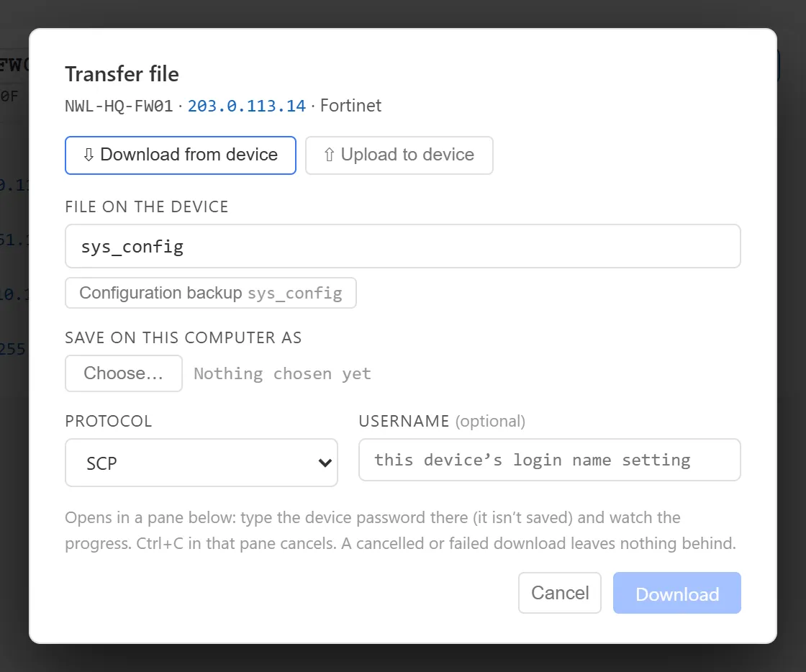806x672 pixels.
Task: Click the help text about device password
Action: click(x=400, y=530)
